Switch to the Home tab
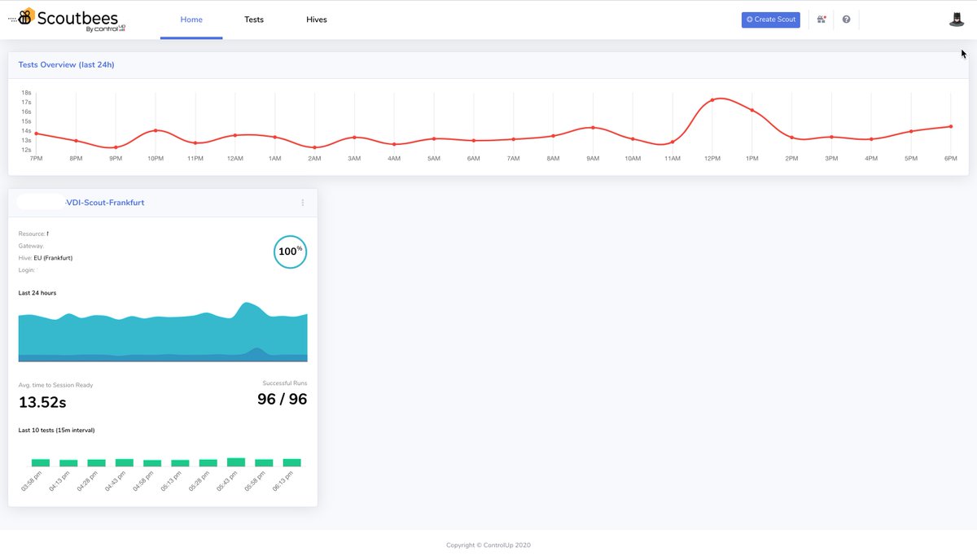The image size is (977, 560). coord(191,20)
